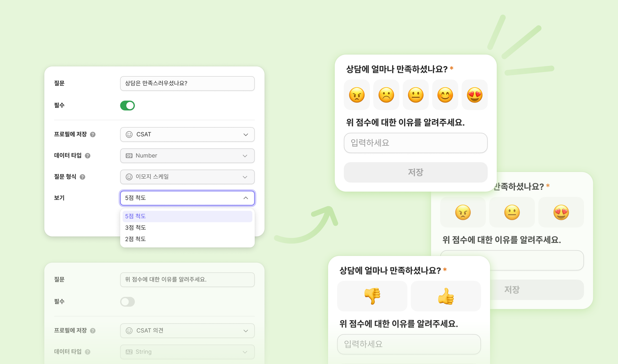Open the 이모지 스케일 question format dropdown
Image resolution: width=618 pixels, height=364 pixels.
[187, 177]
